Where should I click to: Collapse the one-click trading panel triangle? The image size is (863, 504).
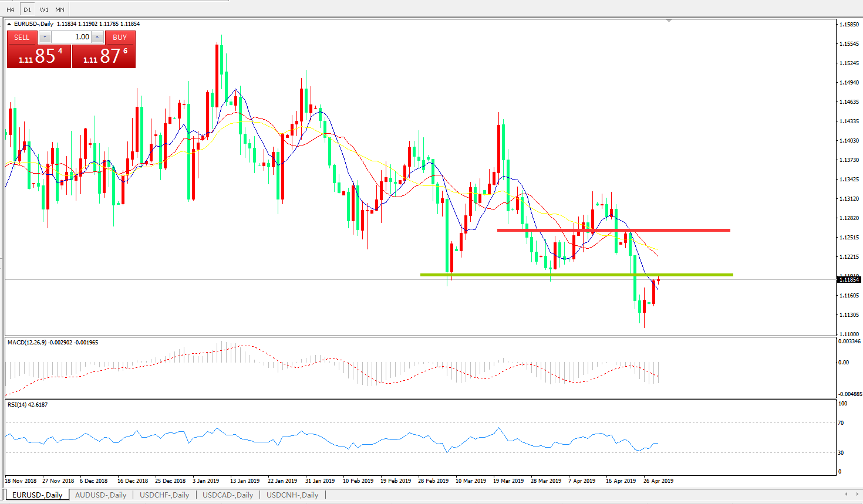point(9,24)
